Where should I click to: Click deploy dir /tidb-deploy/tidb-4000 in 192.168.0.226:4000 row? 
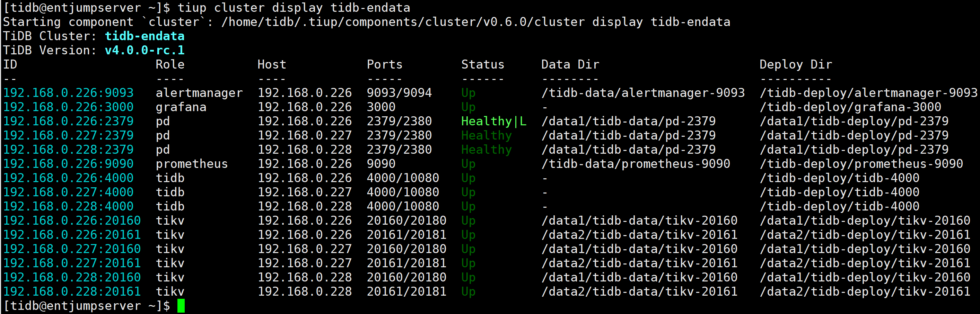click(840, 178)
